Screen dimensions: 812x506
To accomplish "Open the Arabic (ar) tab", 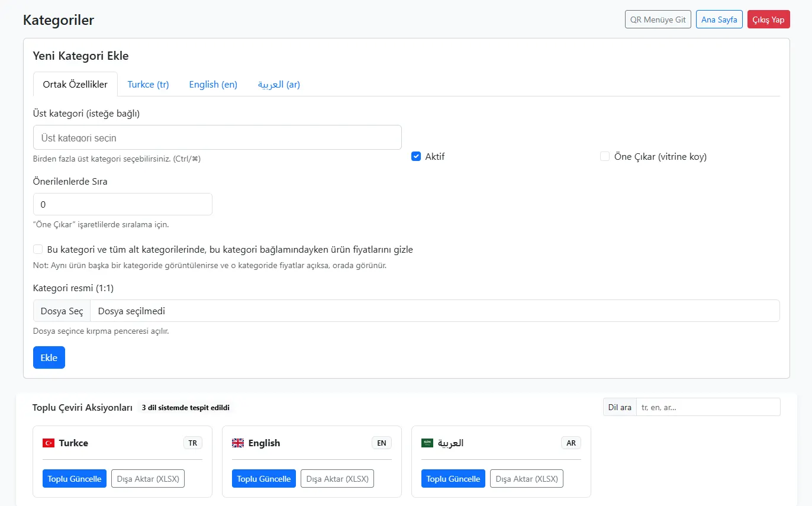I will [x=279, y=85].
